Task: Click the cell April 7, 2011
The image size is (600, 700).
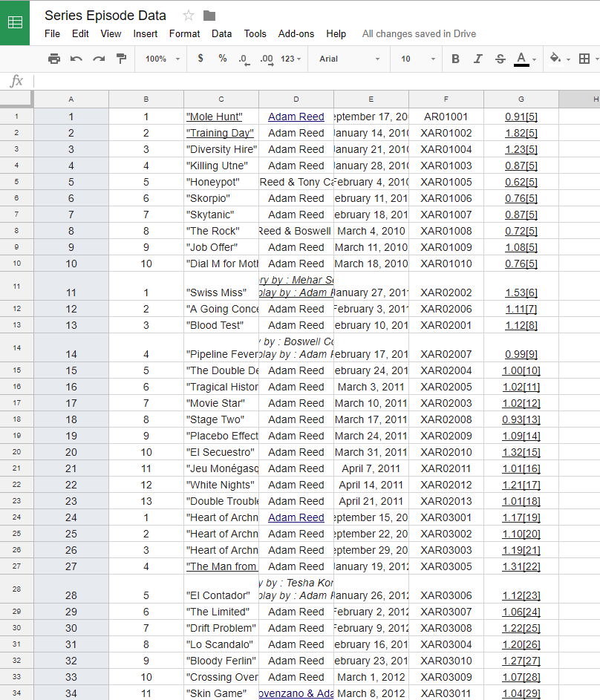Action: coord(371,468)
